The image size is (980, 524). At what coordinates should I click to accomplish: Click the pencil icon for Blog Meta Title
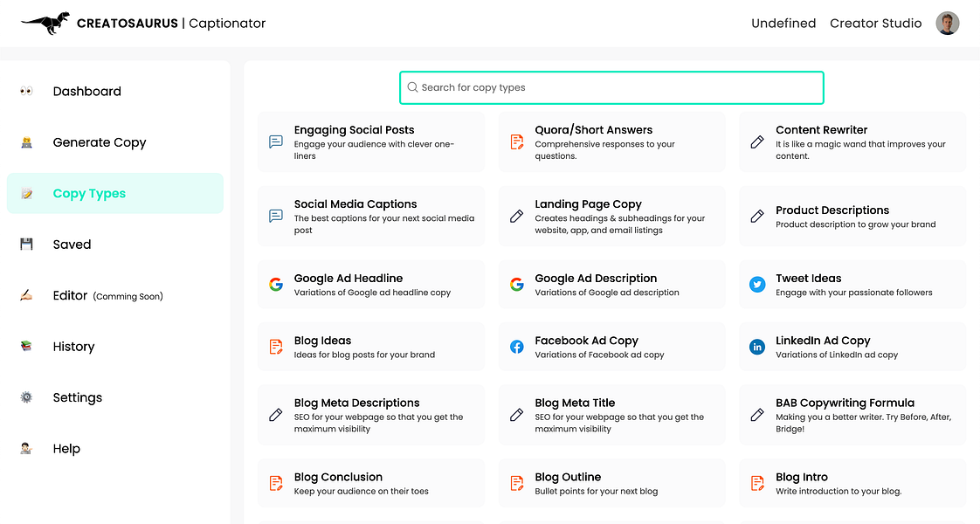[517, 415]
